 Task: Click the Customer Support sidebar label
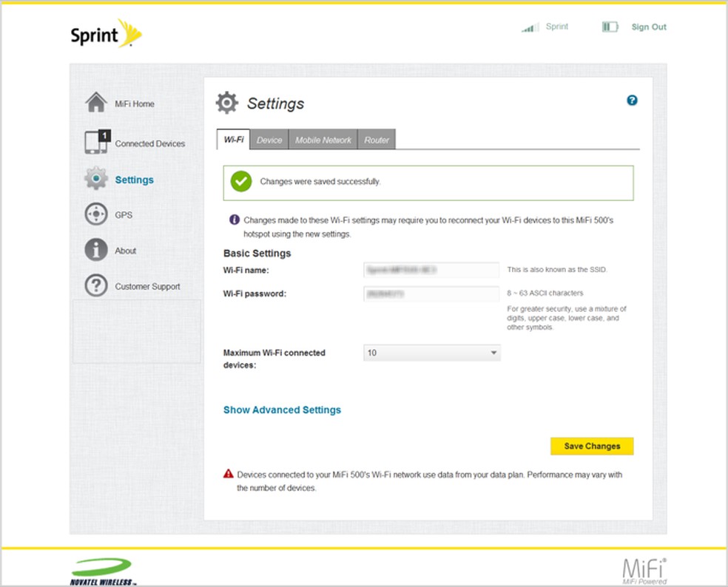point(148,286)
